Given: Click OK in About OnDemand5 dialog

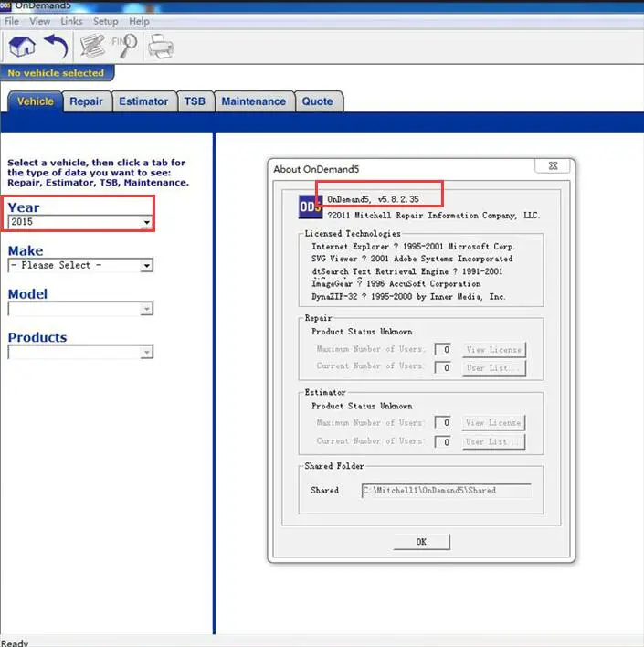Looking at the screenshot, I should point(421,542).
